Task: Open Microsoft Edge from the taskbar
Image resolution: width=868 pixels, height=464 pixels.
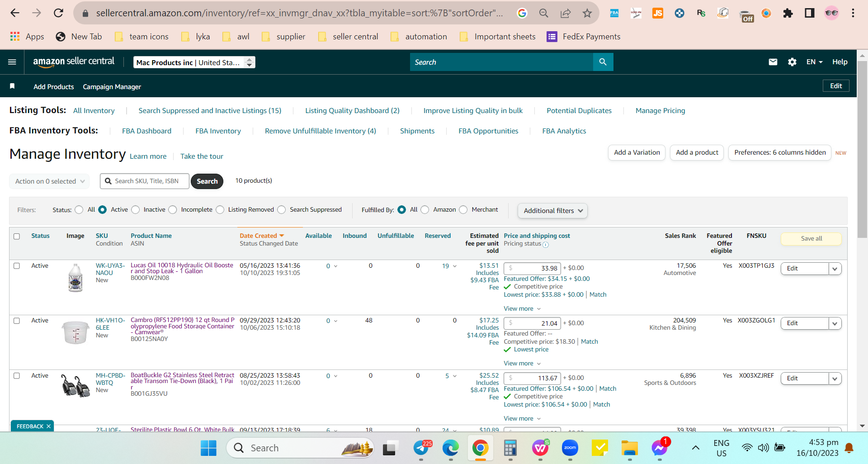Action: 450,448
